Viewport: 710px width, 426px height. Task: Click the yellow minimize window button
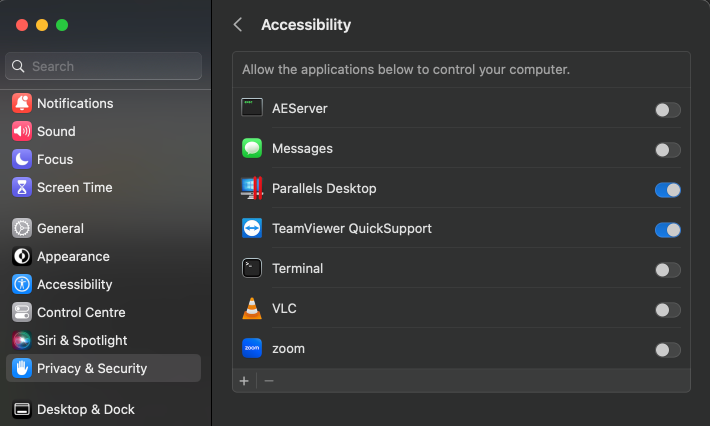click(x=42, y=25)
